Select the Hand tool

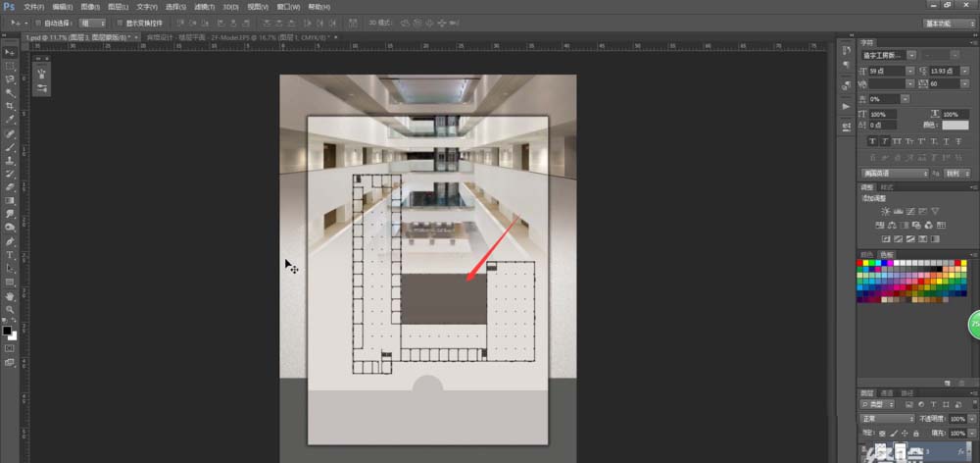coord(10,296)
